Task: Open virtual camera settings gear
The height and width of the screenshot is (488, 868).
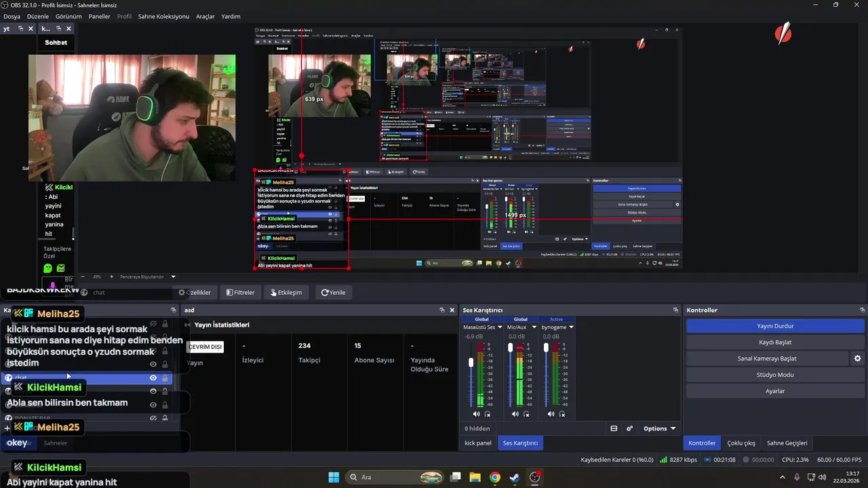Action: [x=857, y=359]
